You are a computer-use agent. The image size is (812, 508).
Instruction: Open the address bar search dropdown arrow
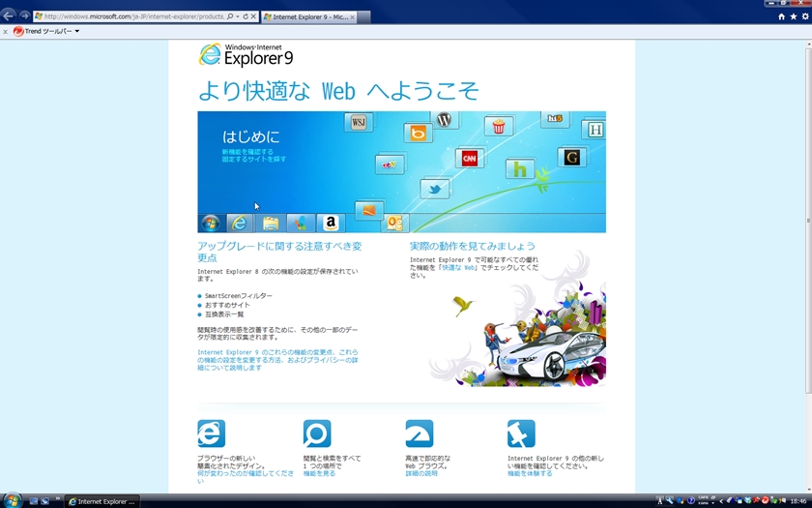(x=237, y=17)
